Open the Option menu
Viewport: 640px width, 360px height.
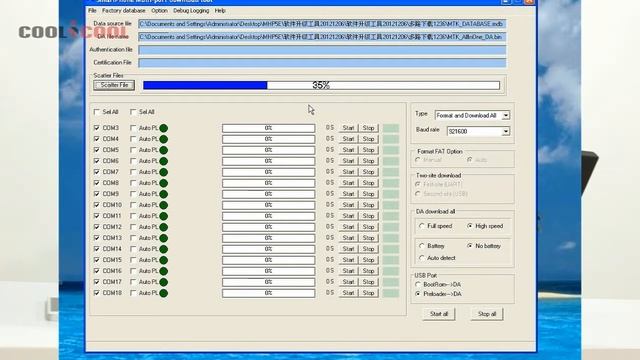pos(159,11)
